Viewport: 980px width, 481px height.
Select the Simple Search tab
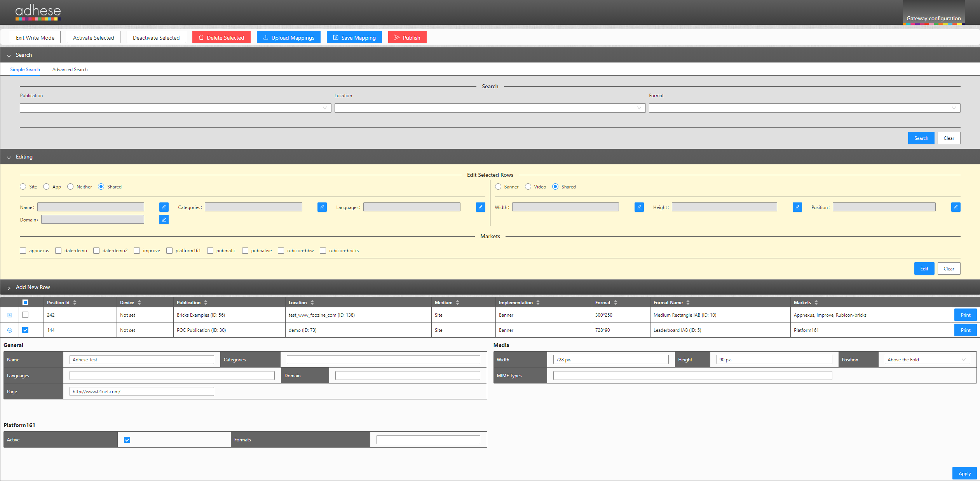click(25, 70)
